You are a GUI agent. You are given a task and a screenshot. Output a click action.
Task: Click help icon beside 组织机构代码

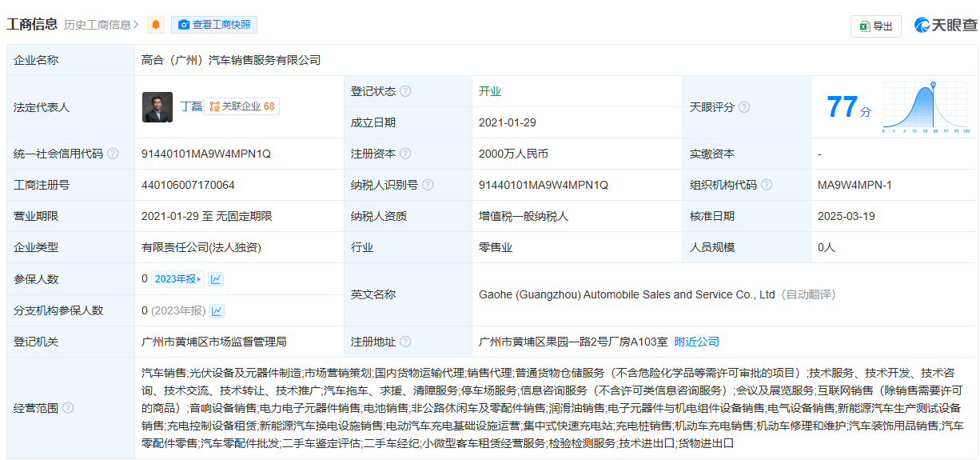coord(767,185)
